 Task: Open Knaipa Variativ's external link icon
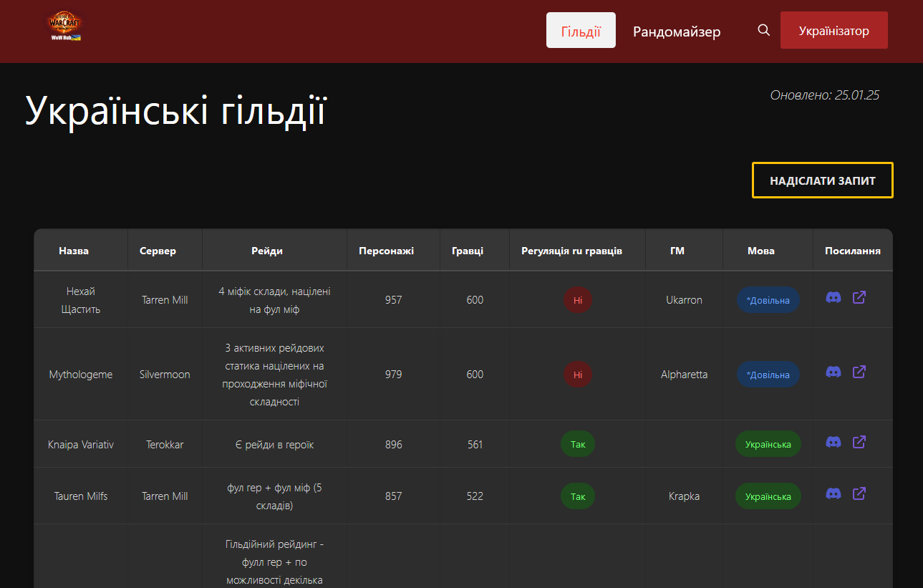pyautogui.click(x=859, y=441)
